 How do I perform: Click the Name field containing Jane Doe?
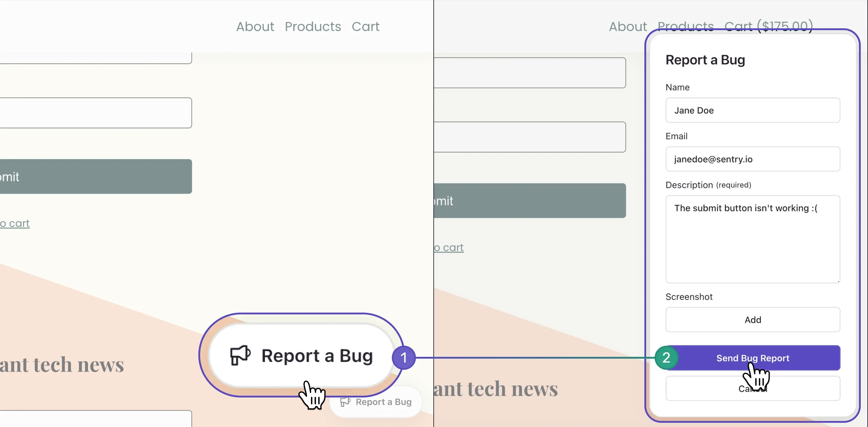pos(753,111)
